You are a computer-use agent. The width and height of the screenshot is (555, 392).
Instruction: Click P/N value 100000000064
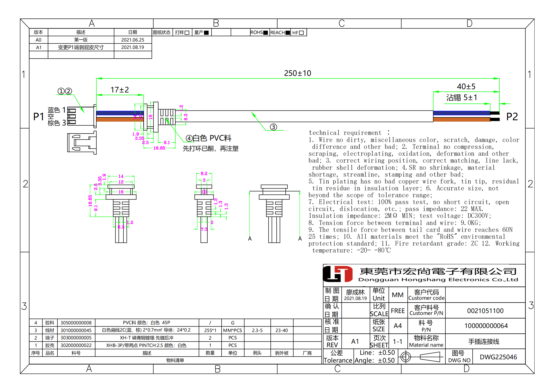pyautogui.click(x=486, y=326)
